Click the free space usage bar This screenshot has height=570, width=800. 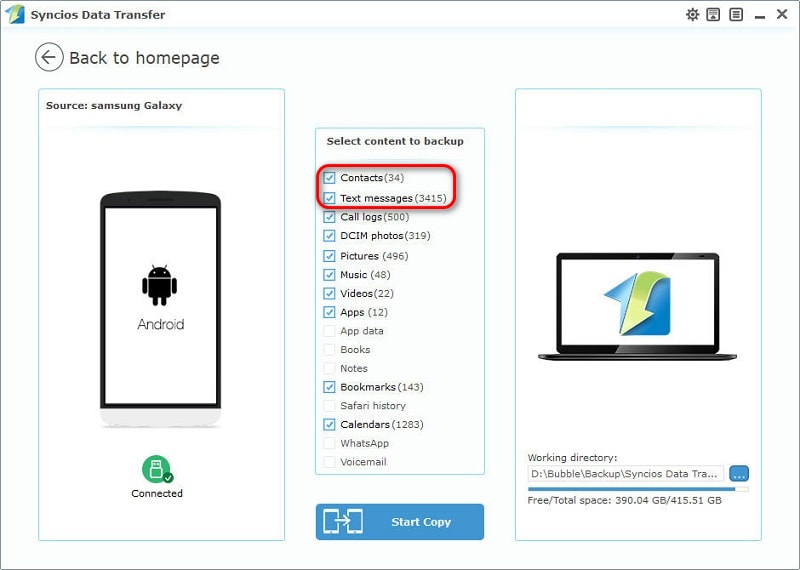[638, 489]
